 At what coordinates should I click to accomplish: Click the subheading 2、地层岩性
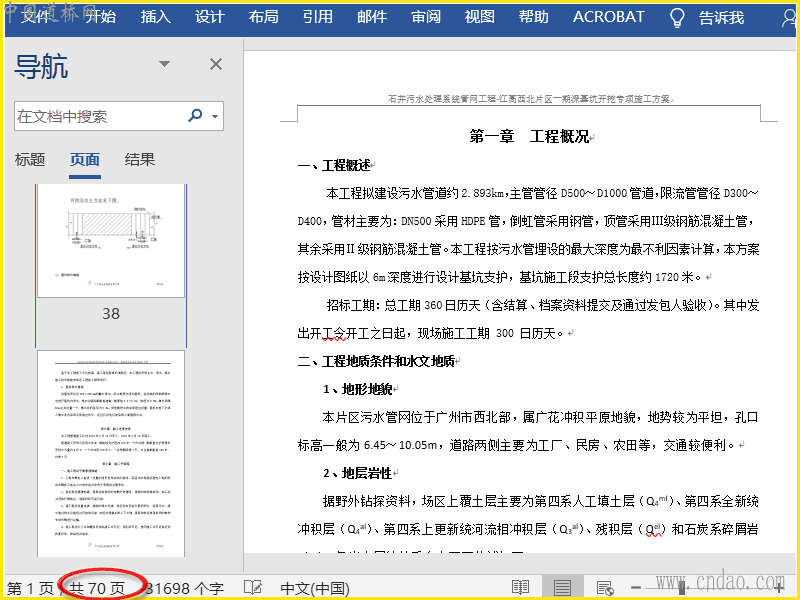tap(358, 473)
